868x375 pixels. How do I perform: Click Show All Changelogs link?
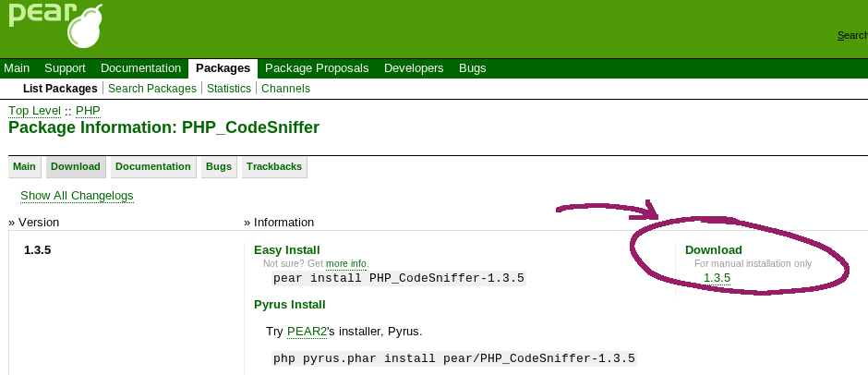tap(77, 196)
